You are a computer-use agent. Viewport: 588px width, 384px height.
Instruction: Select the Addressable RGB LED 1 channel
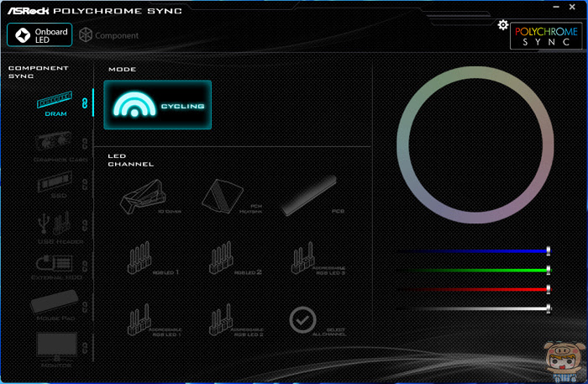tap(154, 320)
